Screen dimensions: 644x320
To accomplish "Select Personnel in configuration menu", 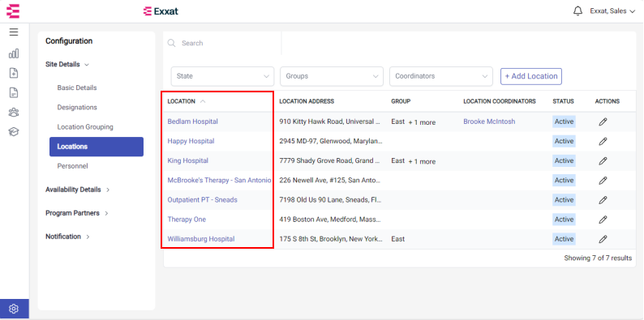I will click(x=72, y=166).
